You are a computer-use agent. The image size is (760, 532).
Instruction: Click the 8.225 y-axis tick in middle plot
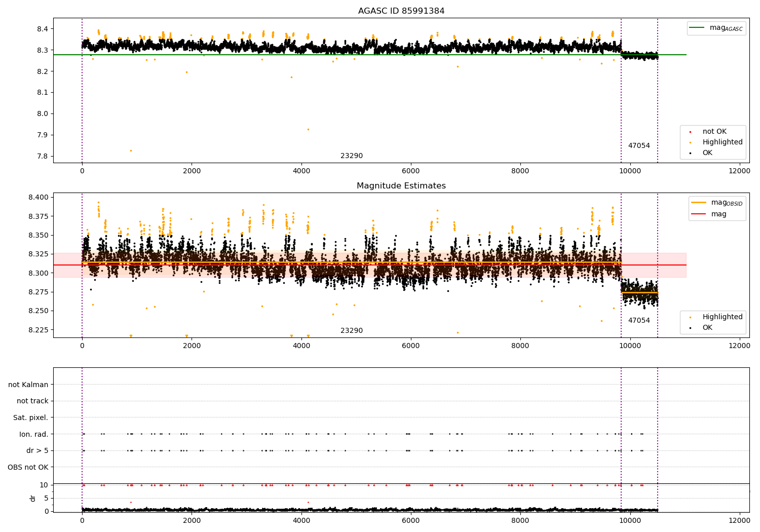tap(39, 330)
